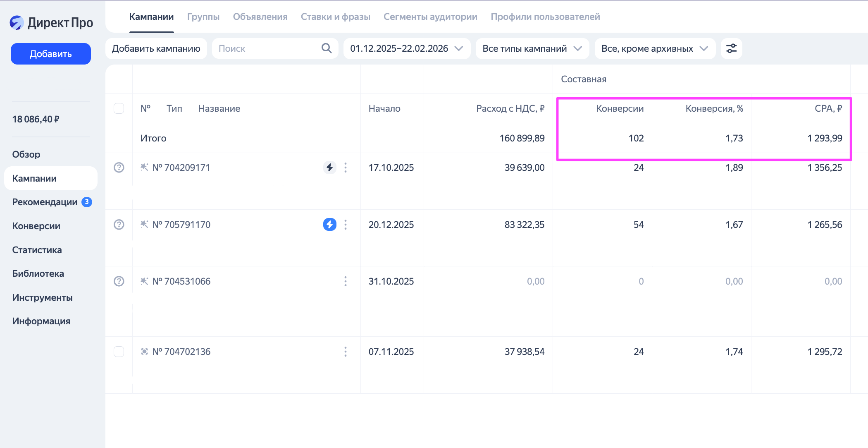This screenshot has height=448, width=868.
Task: Open the filter settings sliders icon
Action: pos(731,48)
